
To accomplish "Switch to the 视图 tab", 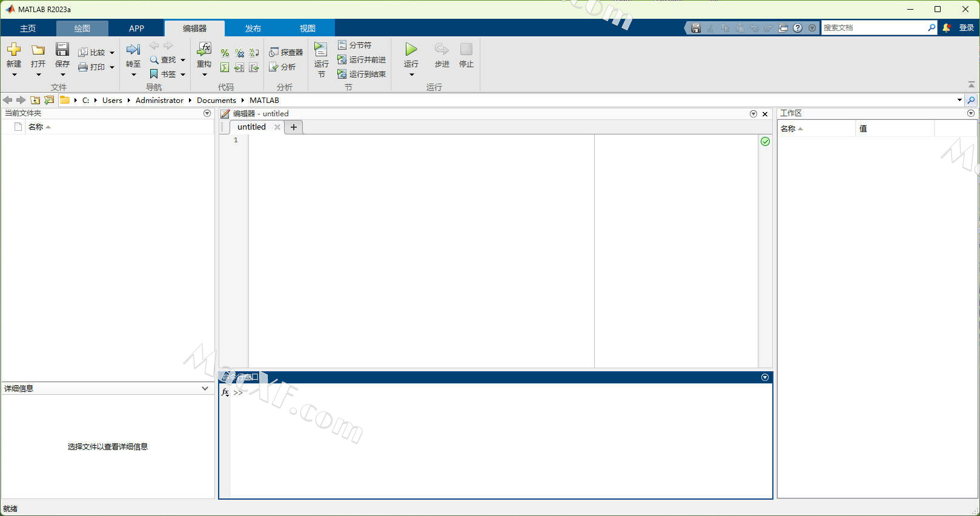I will (x=308, y=28).
